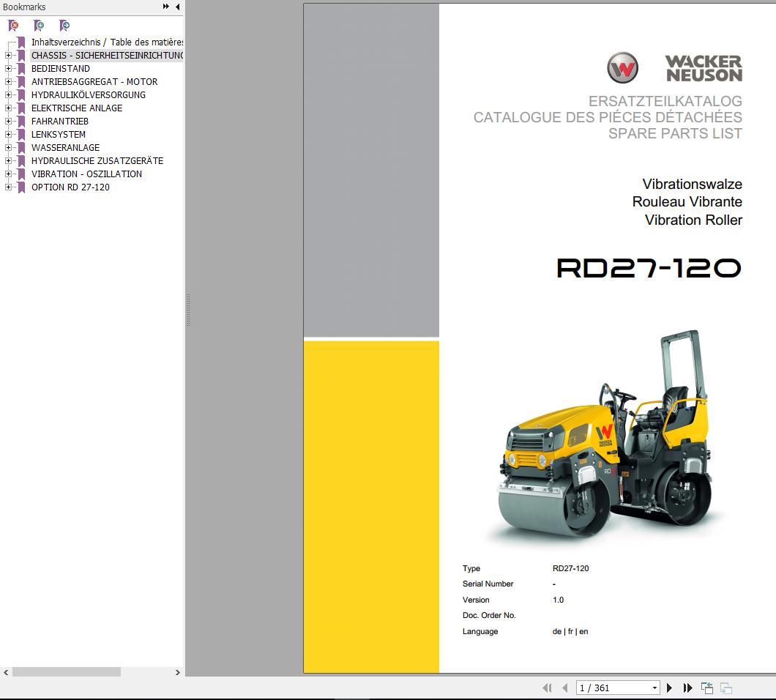This screenshot has width=776, height=700.
Task: Click the Doc. Order No. label
Action: pyautogui.click(x=489, y=615)
